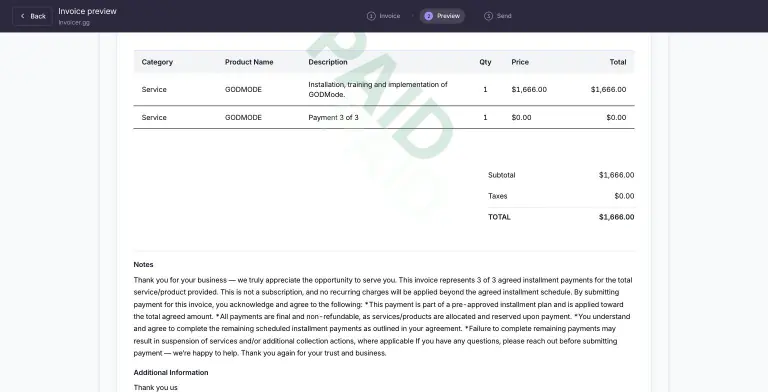Click the Taxes label

(498, 196)
